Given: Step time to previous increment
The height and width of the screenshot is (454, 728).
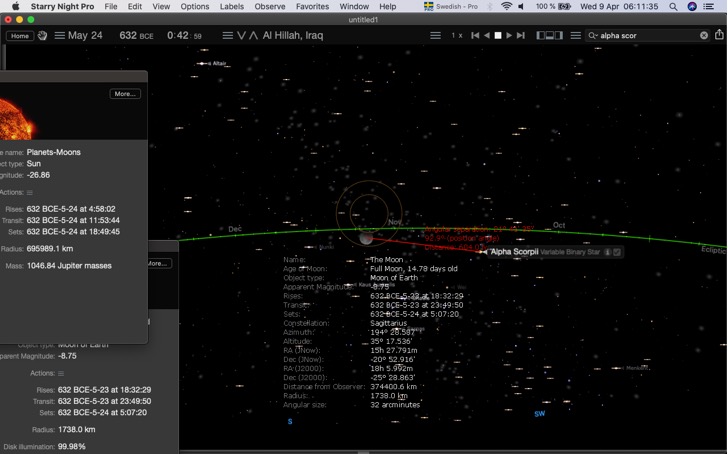Looking at the screenshot, I should [x=475, y=36].
